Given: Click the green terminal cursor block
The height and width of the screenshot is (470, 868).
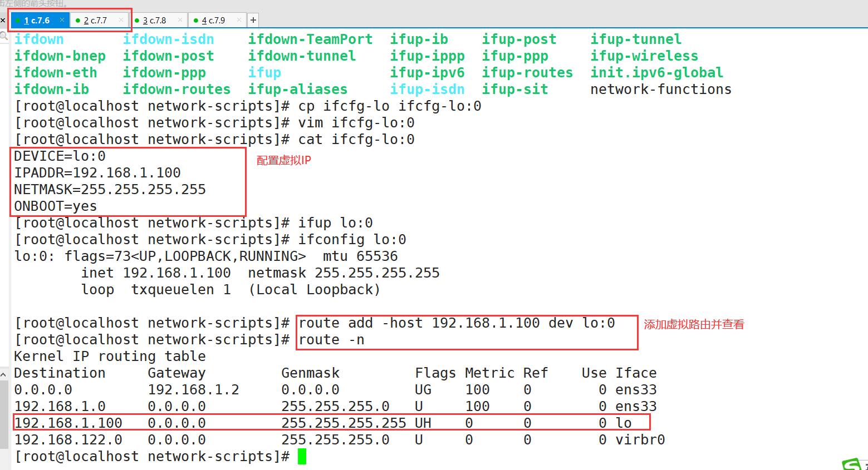Looking at the screenshot, I should [302, 457].
